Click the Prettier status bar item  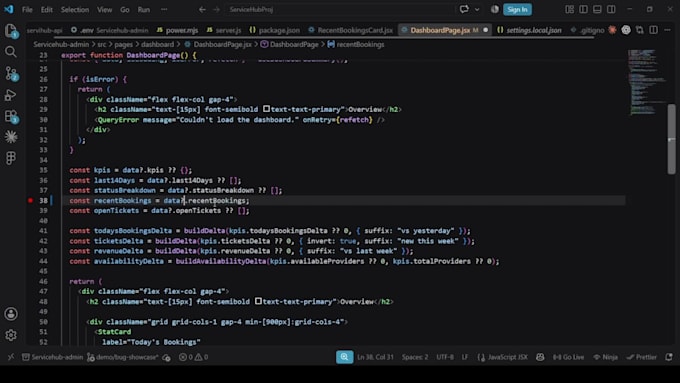[641, 357]
